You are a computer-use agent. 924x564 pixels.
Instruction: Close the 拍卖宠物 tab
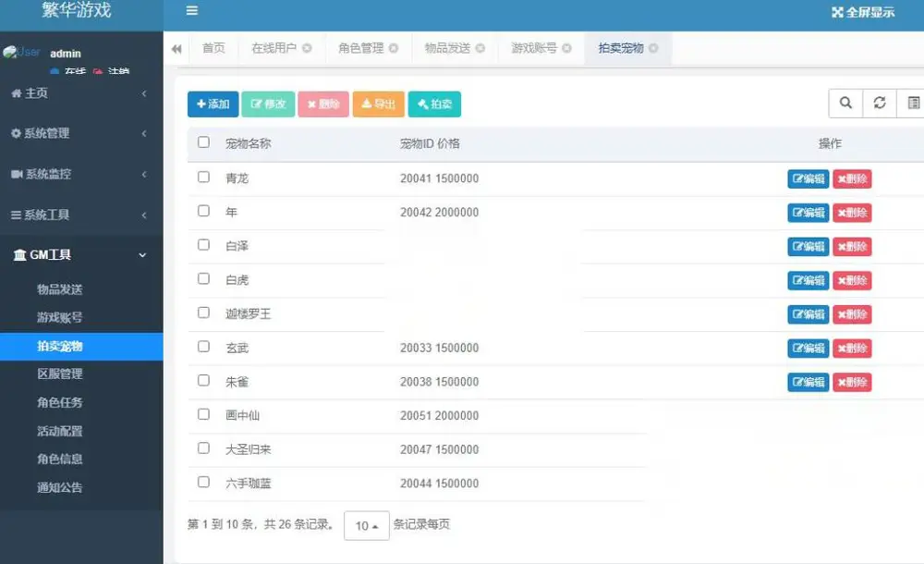coord(653,48)
